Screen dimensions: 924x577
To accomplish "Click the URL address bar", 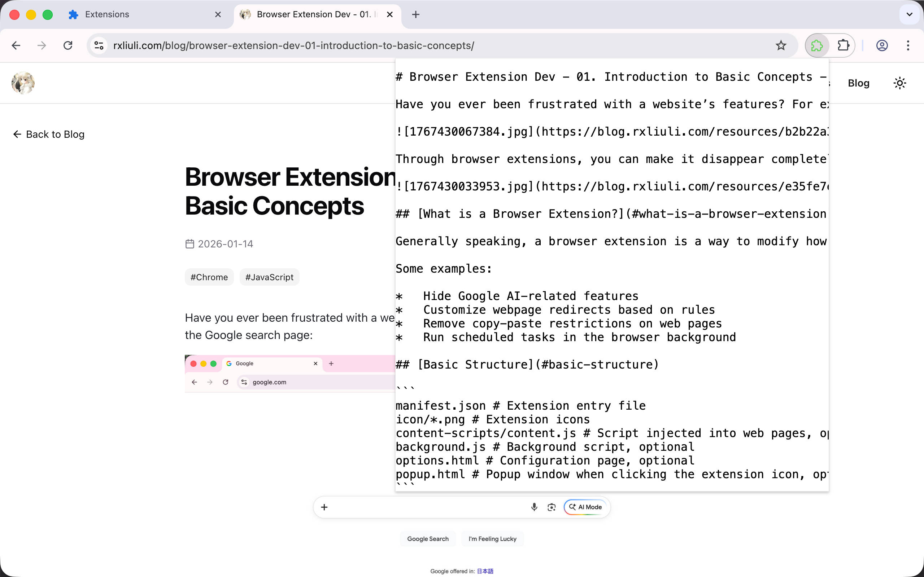I will click(x=420, y=45).
